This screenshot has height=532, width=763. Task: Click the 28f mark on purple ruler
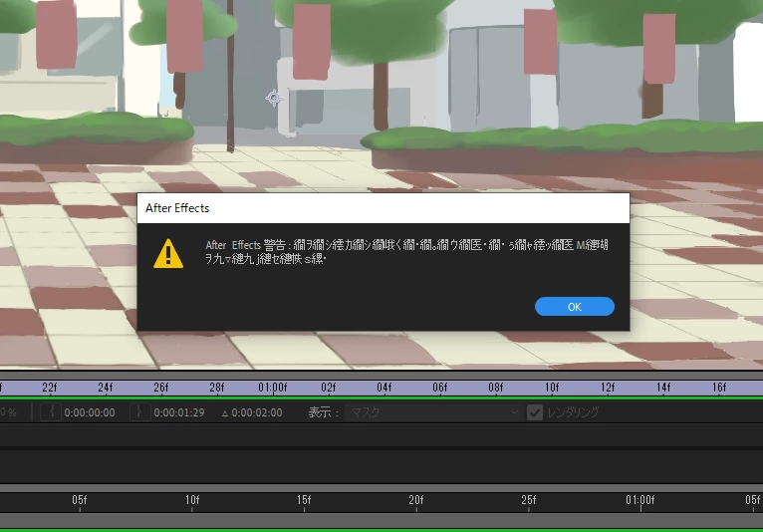point(217,388)
